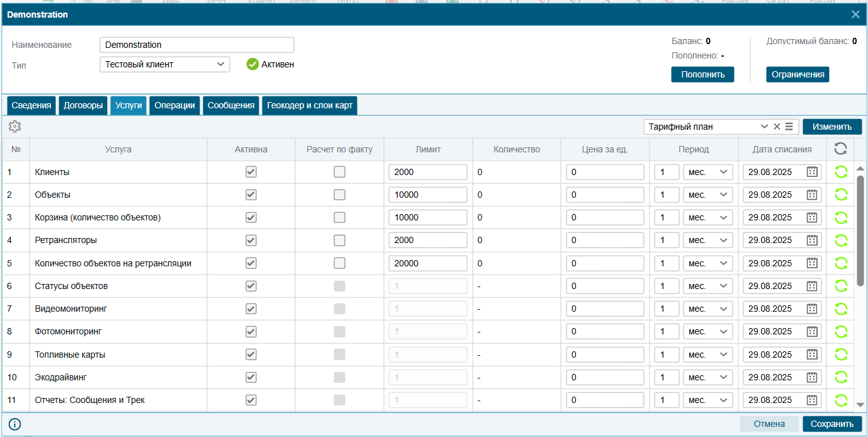Switch to the Договоры tab
Viewport: 868px width, 437px height.
point(83,106)
